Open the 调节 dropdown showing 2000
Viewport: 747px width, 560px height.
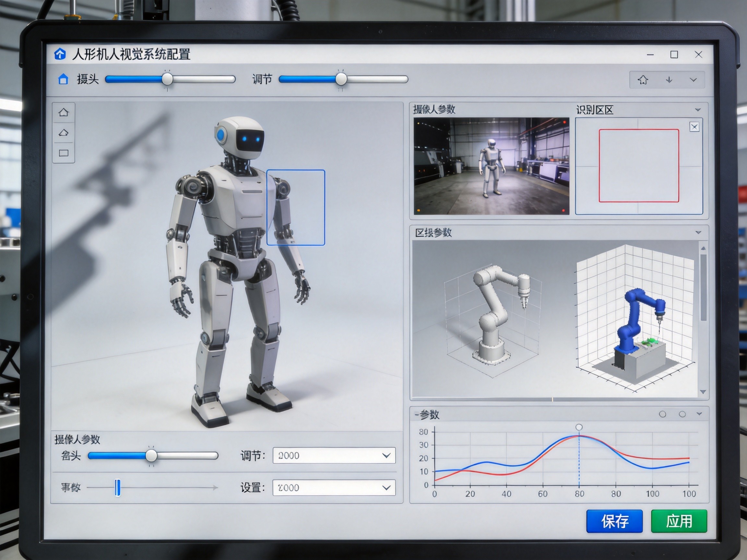click(334, 455)
